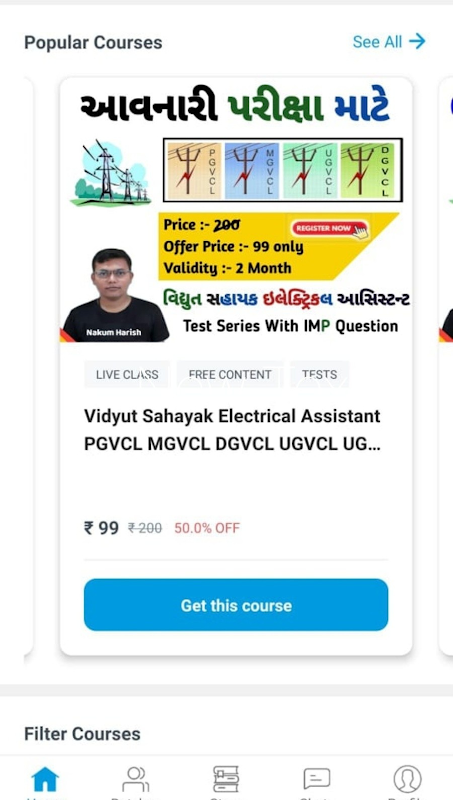Click the See All arrow icon
Screen dimensions: 453x800
point(417,41)
